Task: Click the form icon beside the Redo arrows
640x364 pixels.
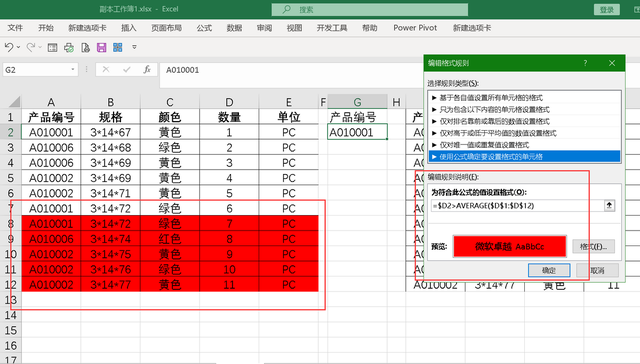Action: (52, 48)
